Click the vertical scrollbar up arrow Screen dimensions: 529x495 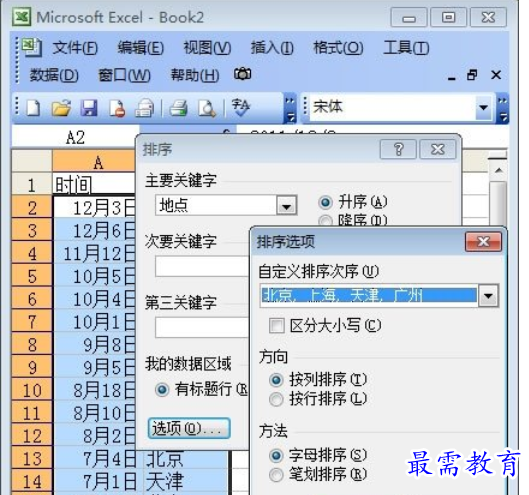[498, 170]
